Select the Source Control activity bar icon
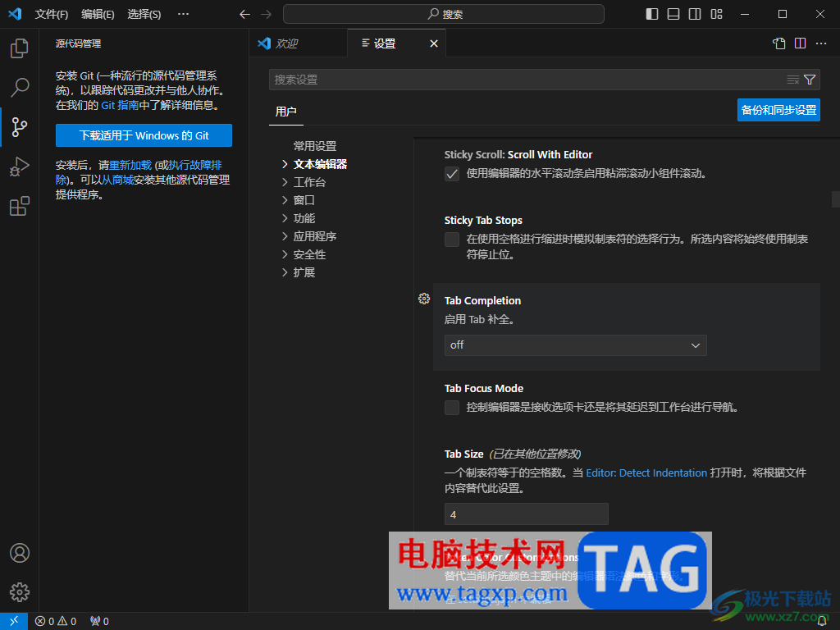Viewport: 840px width, 630px height. pos(20,127)
